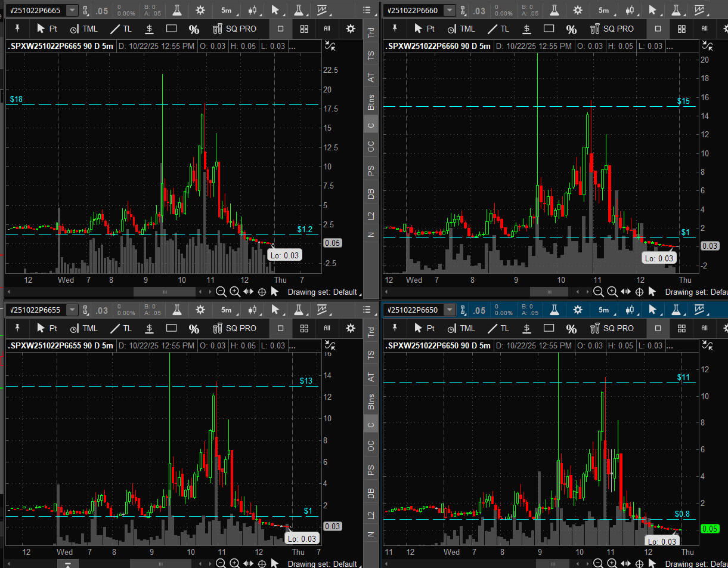Pick the rectangle drawing tool above the P6655 chart
The width and height of the screenshot is (728, 568).
pyautogui.click(x=172, y=328)
